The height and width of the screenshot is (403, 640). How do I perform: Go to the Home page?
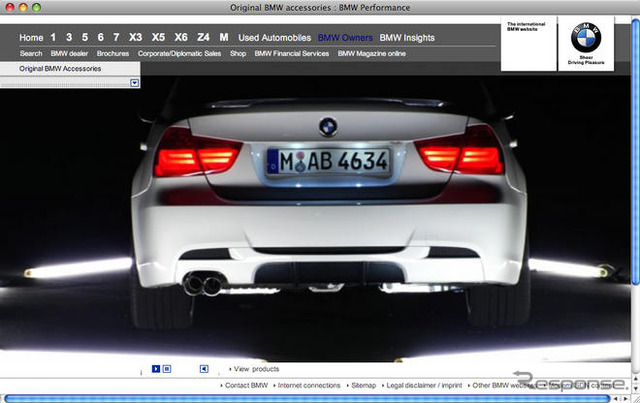pyautogui.click(x=31, y=38)
